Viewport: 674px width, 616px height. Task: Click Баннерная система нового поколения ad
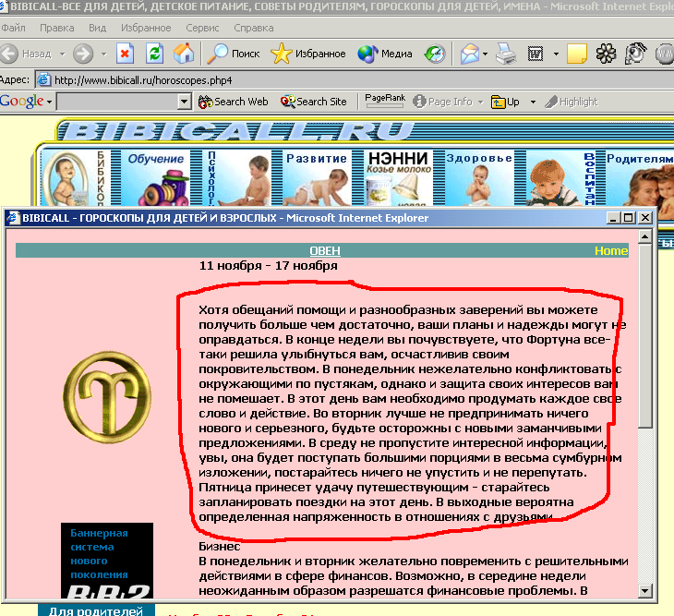tap(107, 560)
